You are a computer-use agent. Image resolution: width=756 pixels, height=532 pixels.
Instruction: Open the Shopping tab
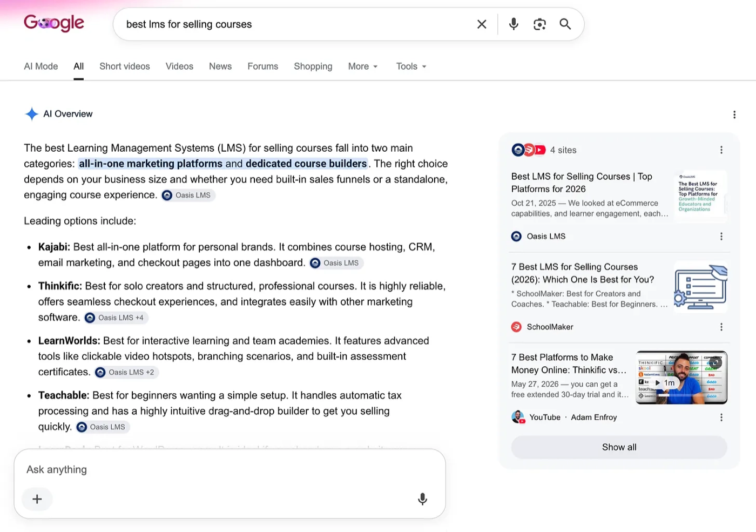click(x=313, y=66)
